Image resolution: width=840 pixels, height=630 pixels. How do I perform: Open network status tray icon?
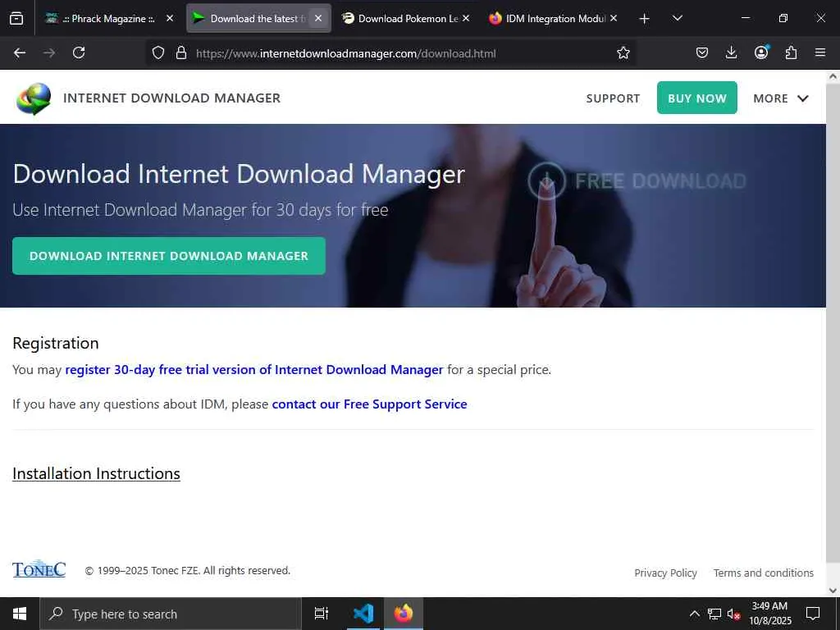tap(714, 614)
